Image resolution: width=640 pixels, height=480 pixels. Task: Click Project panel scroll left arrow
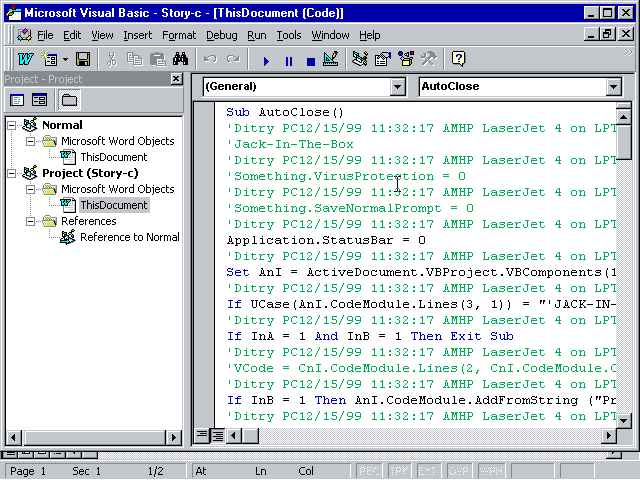click(13, 438)
